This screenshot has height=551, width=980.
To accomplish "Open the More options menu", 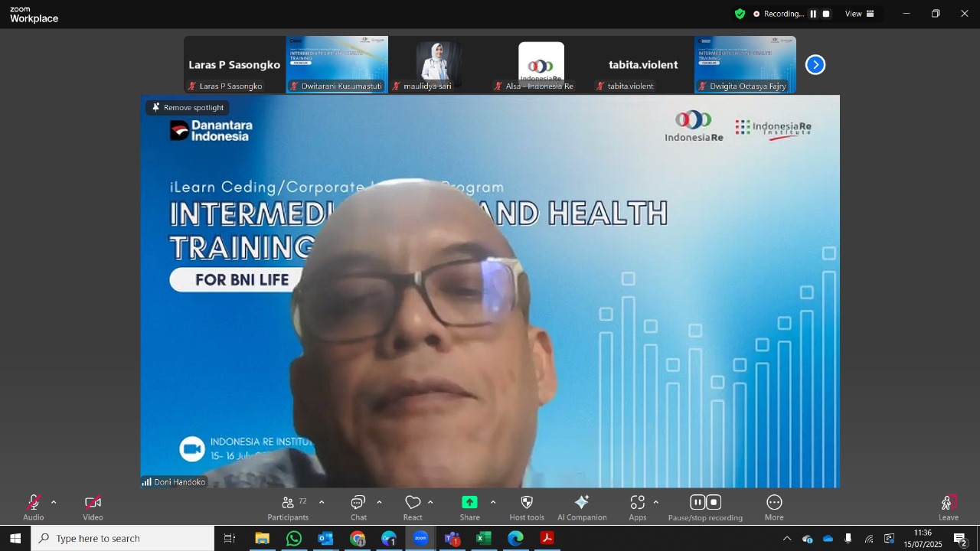I will coord(774,507).
